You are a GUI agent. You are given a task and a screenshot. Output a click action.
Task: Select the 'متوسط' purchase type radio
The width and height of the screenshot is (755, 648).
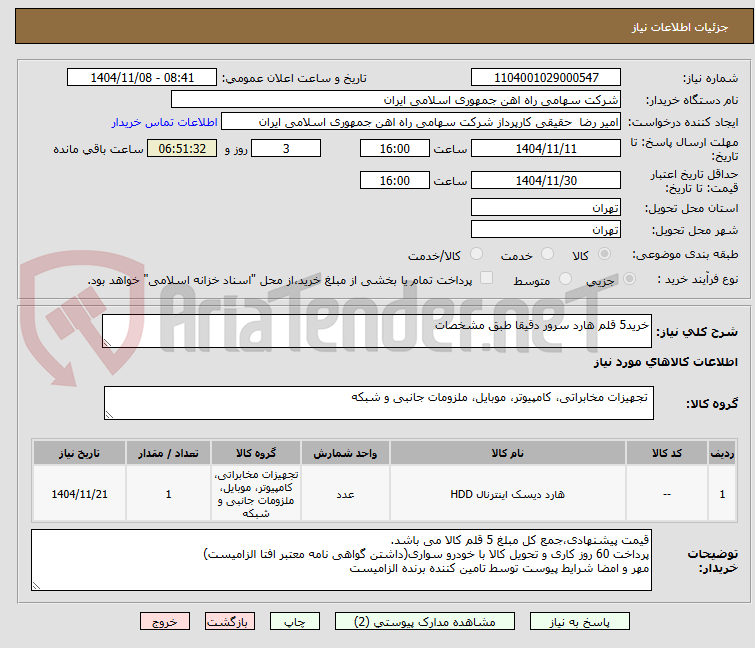[x=565, y=279]
